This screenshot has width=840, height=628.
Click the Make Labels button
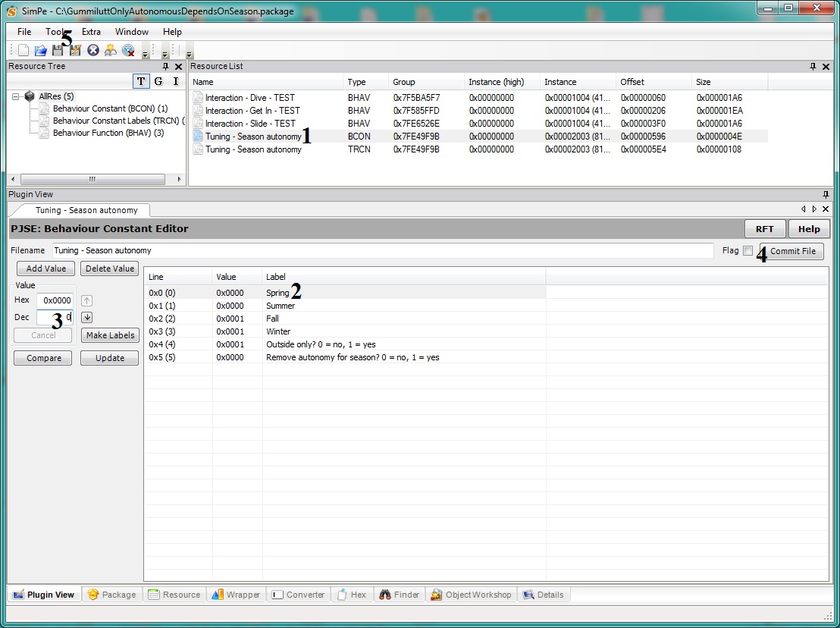(x=110, y=335)
